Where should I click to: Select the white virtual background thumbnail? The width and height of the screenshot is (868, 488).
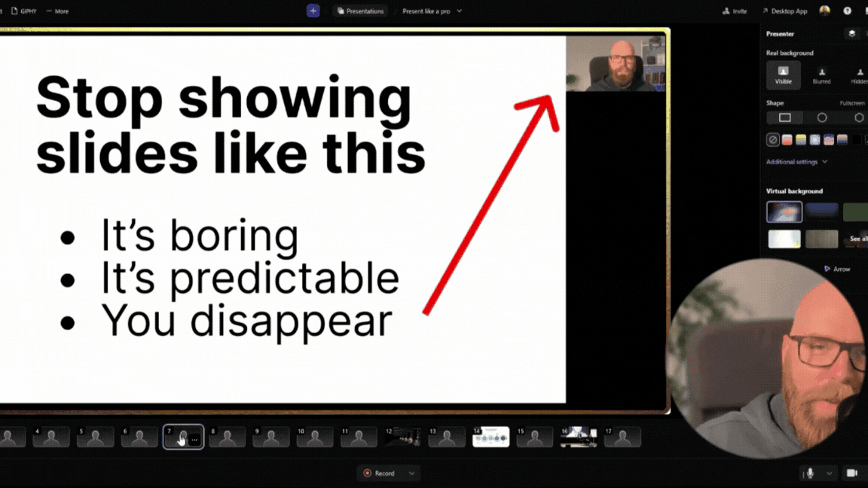coord(784,239)
